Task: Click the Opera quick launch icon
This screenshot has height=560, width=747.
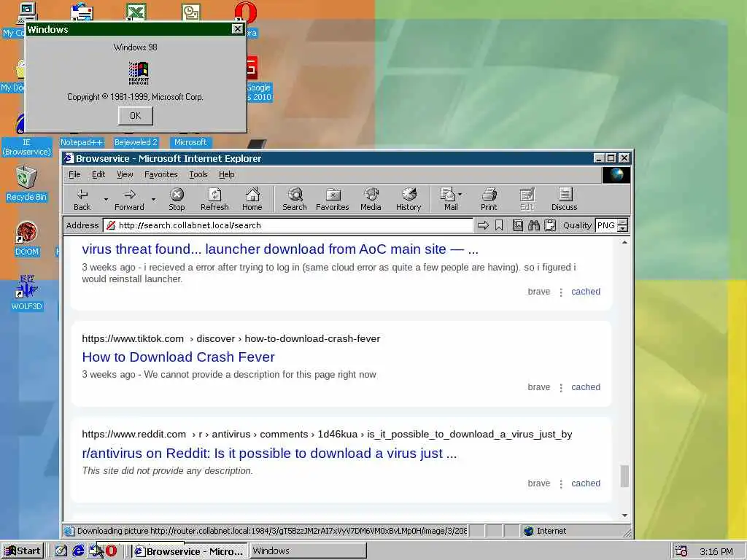Action: [111, 551]
